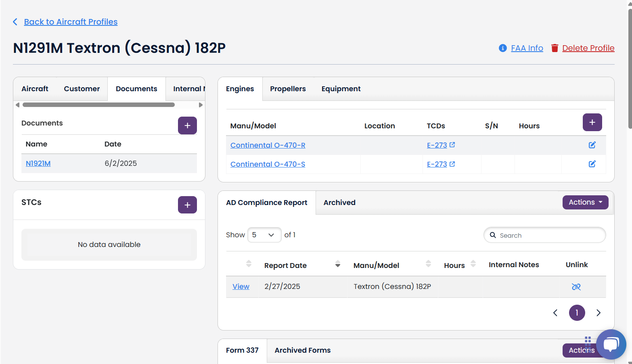Add a new document with plus button
632x364 pixels.
pos(187,126)
